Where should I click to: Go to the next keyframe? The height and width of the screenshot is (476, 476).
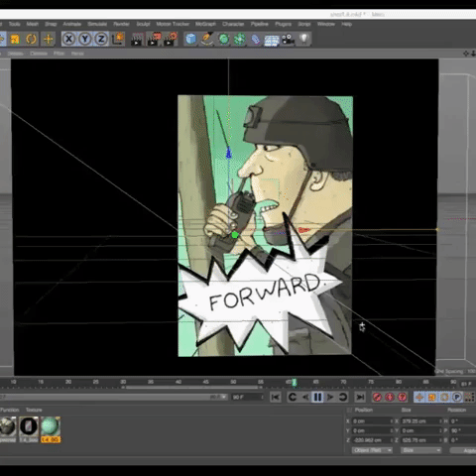click(x=343, y=397)
